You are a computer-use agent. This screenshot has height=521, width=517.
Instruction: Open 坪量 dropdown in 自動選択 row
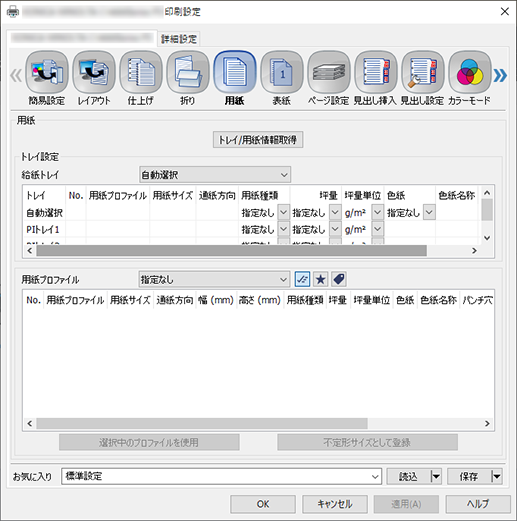coord(335,212)
